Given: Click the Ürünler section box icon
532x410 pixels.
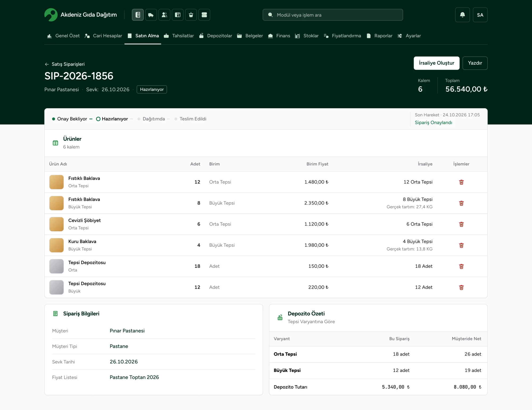Looking at the screenshot, I should click(x=55, y=143).
